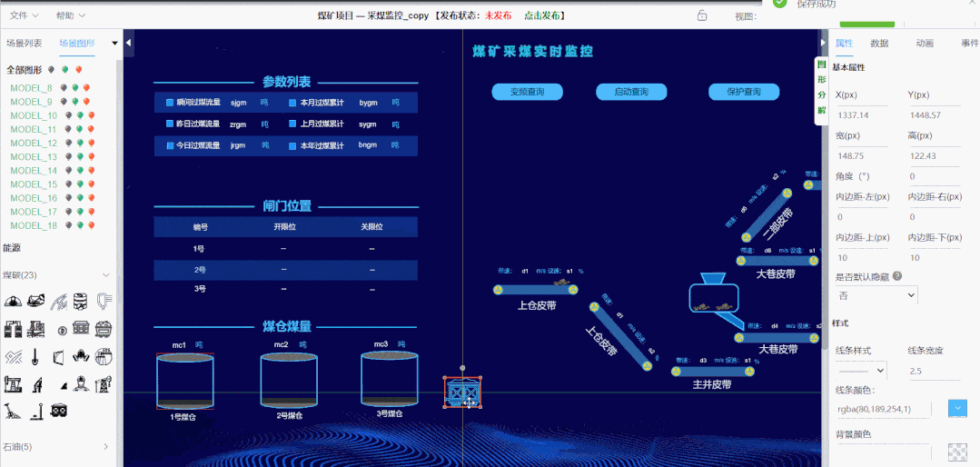Open dropdown arrow next to 场景图形 tab
Image resolution: width=980 pixels, height=467 pixels.
tap(114, 43)
